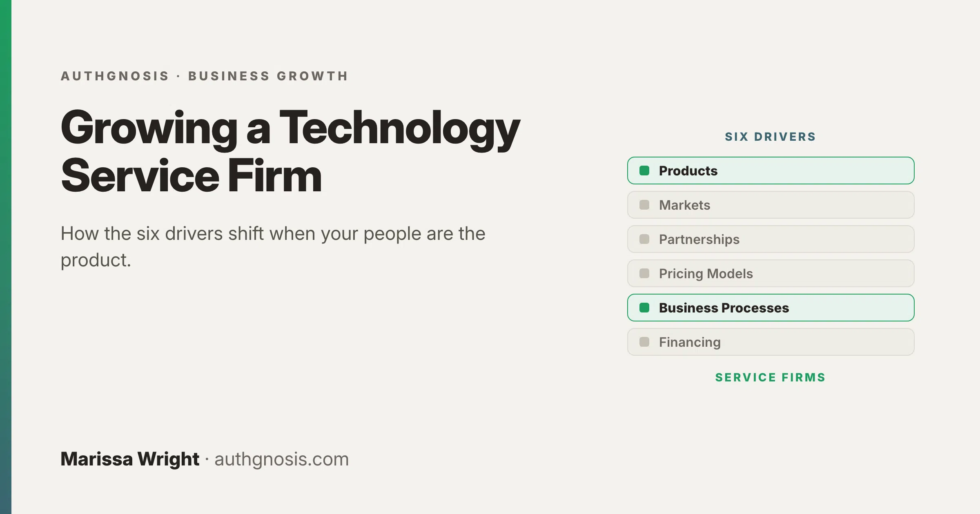Select the Partnerships driver row

771,239
